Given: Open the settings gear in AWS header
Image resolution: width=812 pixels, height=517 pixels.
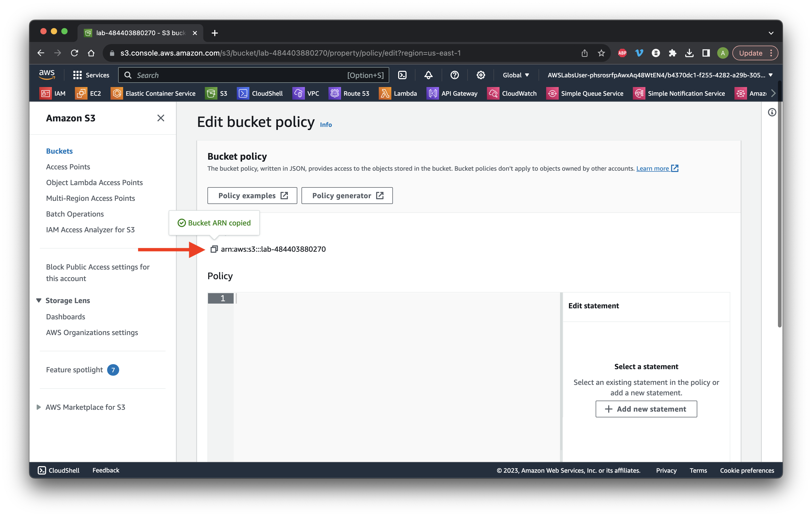Looking at the screenshot, I should (481, 75).
